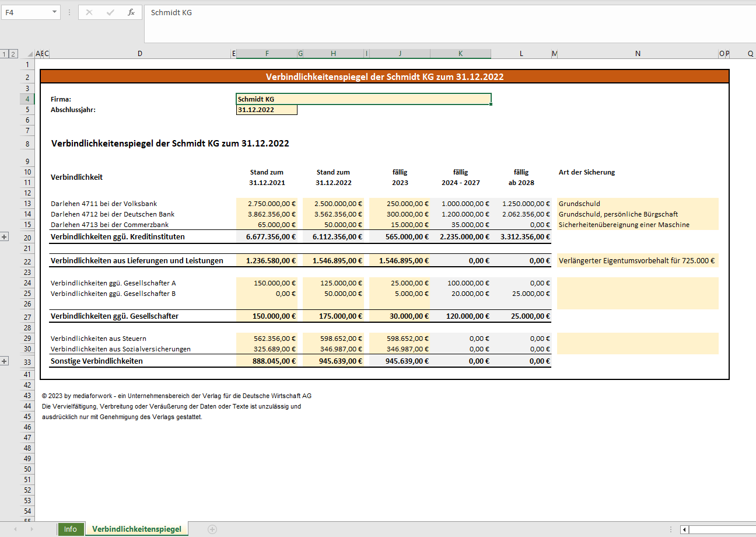Image resolution: width=756 pixels, height=537 pixels.
Task: Show outline level 1 rows
Action: tap(4, 54)
